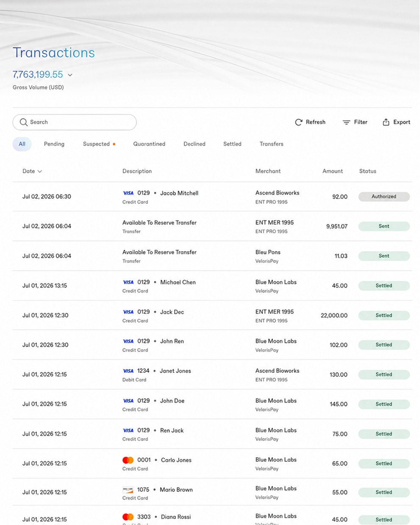
Task: Click Visa logo in Janet Jones row
Action: [128, 371]
